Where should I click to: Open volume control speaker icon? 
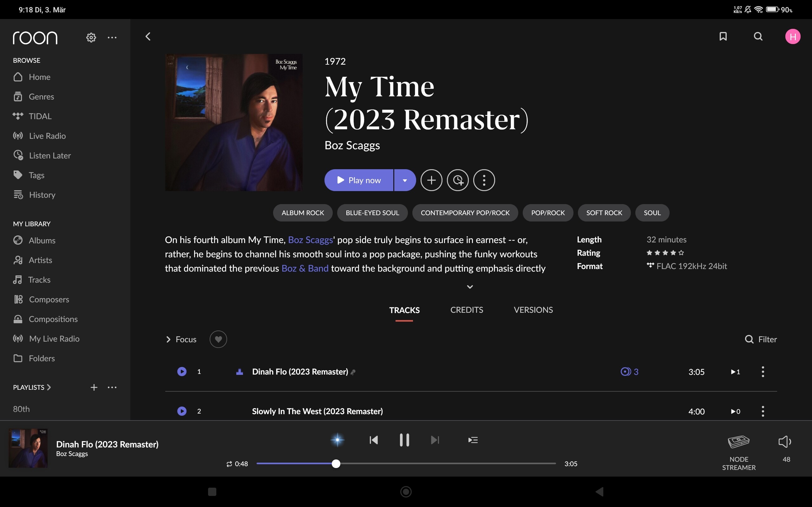[x=784, y=442]
